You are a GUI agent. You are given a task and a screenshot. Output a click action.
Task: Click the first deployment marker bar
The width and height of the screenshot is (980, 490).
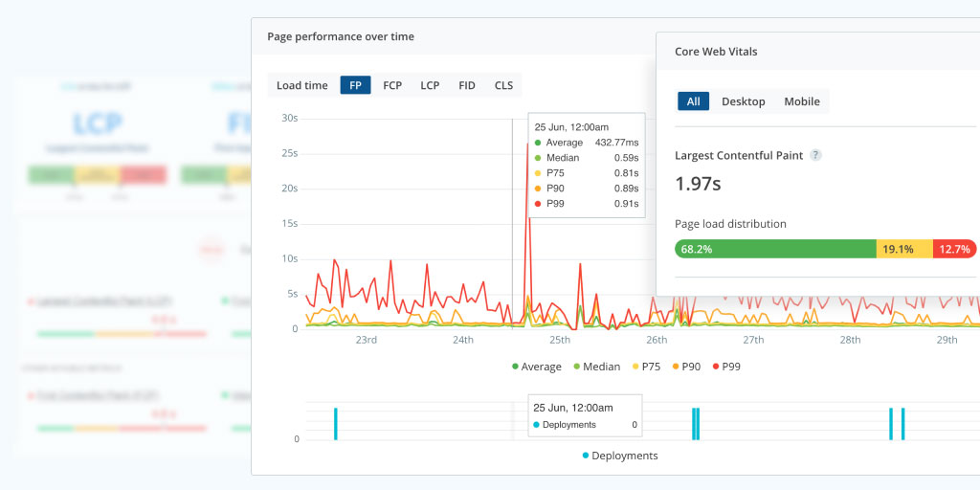coord(336,424)
